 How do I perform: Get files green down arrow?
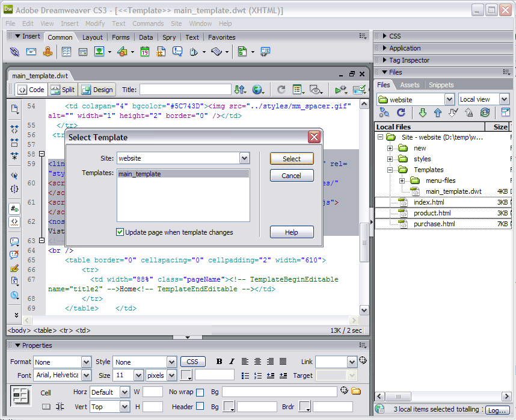click(423, 113)
